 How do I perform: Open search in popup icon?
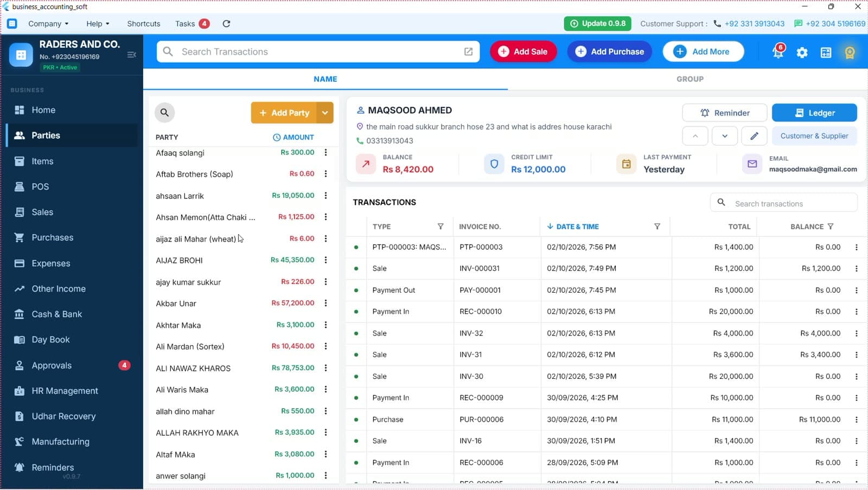(468, 51)
